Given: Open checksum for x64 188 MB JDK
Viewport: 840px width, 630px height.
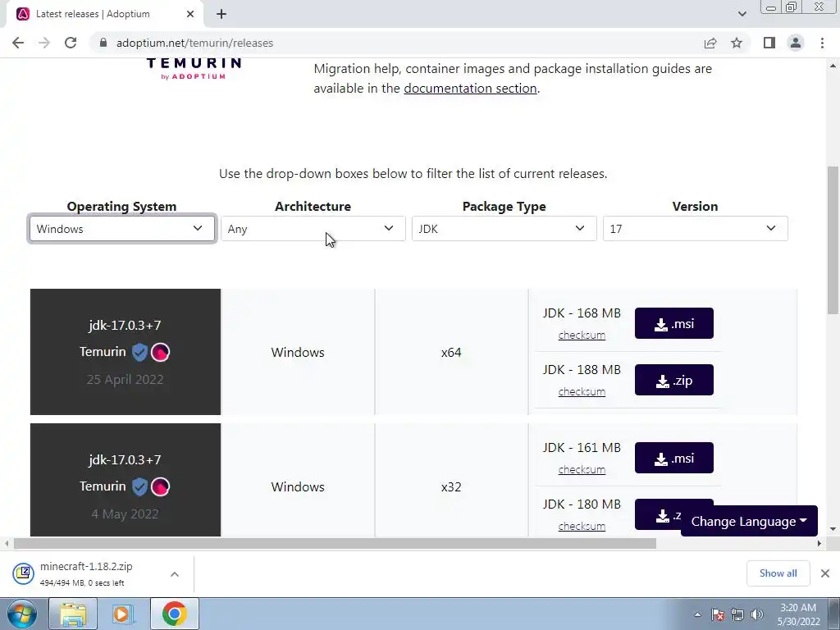Looking at the screenshot, I should (582, 392).
